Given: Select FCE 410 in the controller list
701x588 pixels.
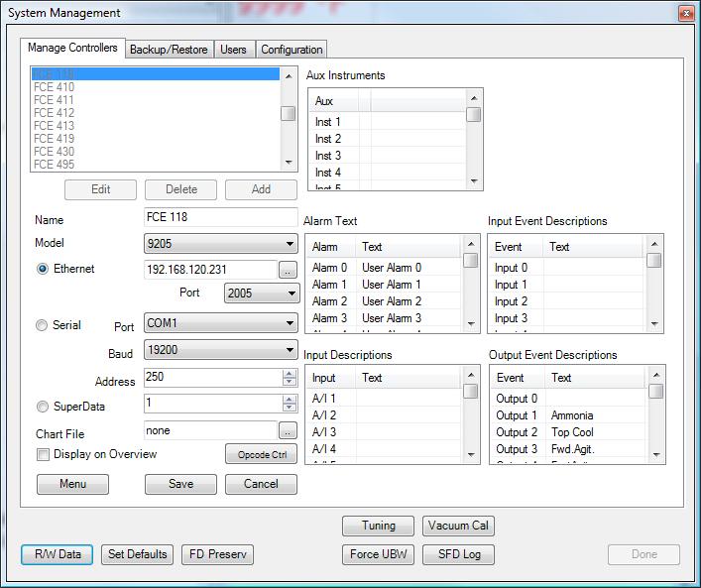Looking at the screenshot, I should click(x=156, y=86).
